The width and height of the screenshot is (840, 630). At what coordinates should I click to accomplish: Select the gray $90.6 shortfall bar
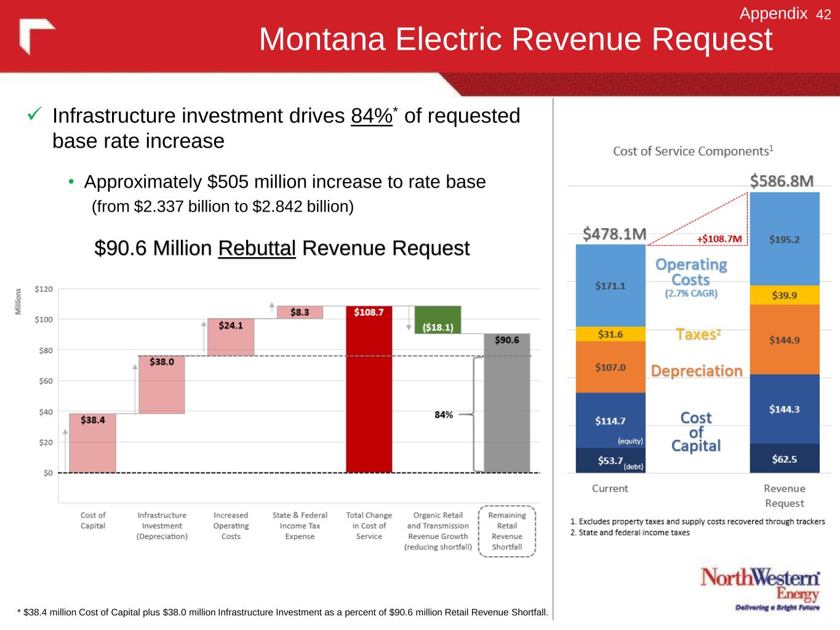click(x=506, y=406)
